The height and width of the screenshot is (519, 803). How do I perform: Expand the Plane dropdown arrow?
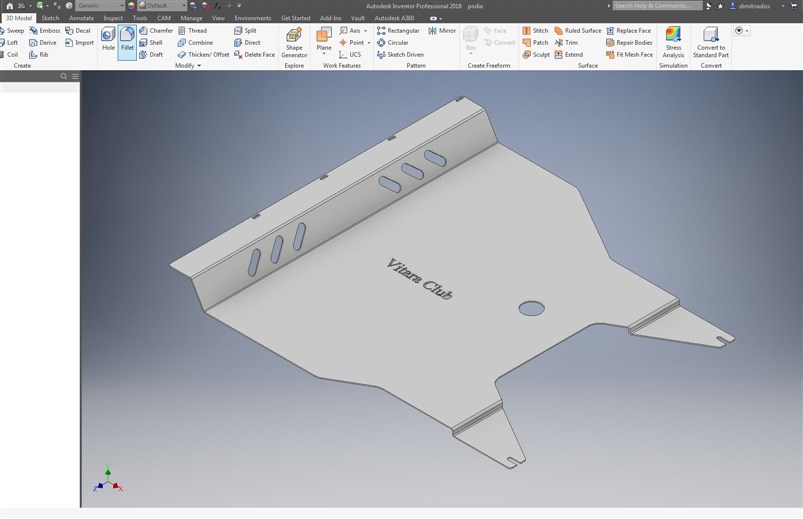point(324,54)
